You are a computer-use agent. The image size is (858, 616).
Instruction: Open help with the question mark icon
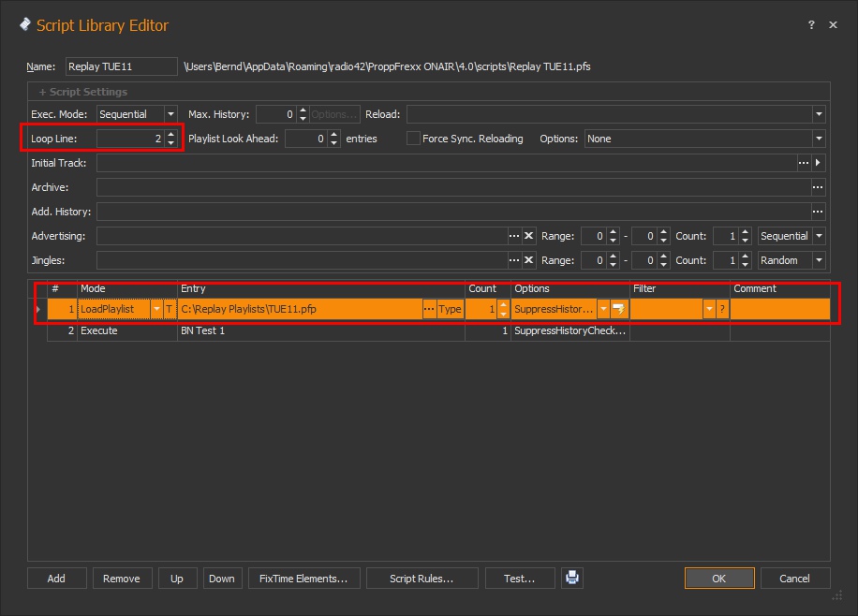tap(811, 24)
